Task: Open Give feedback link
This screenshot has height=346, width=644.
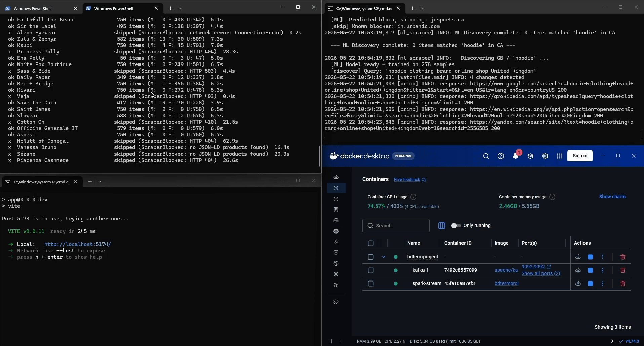Action: [x=410, y=180]
